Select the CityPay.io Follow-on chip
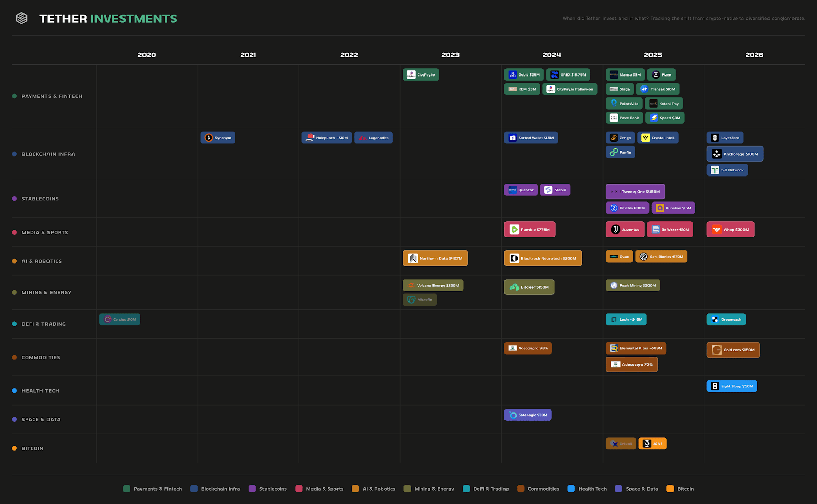The width and height of the screenshot is (817, 504). 570,89
